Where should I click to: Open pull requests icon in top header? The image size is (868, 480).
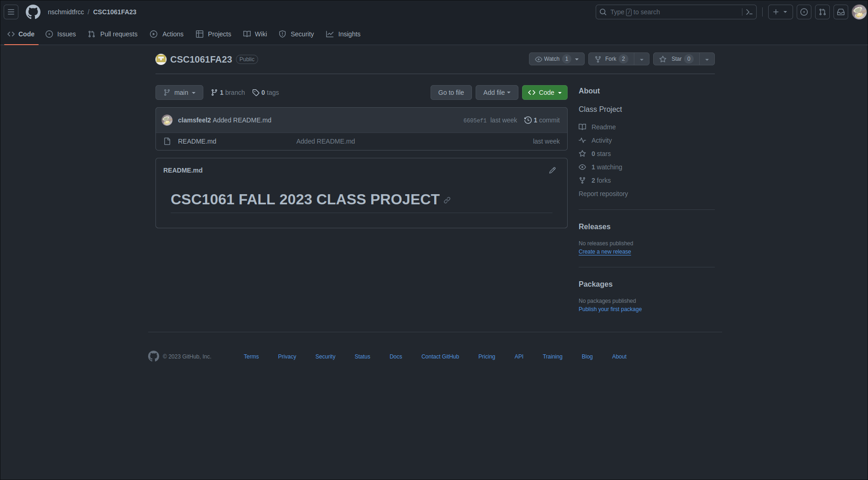[822, 12]
